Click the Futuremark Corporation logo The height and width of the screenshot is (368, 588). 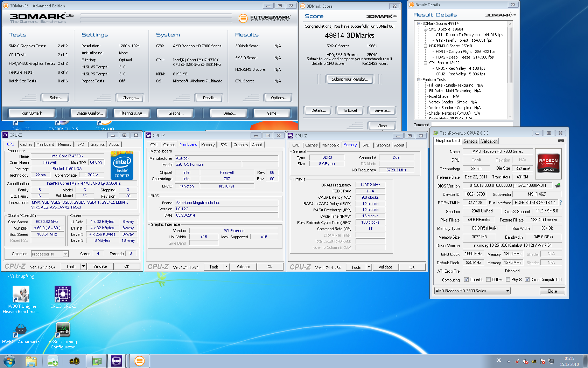tap(265, 18)
